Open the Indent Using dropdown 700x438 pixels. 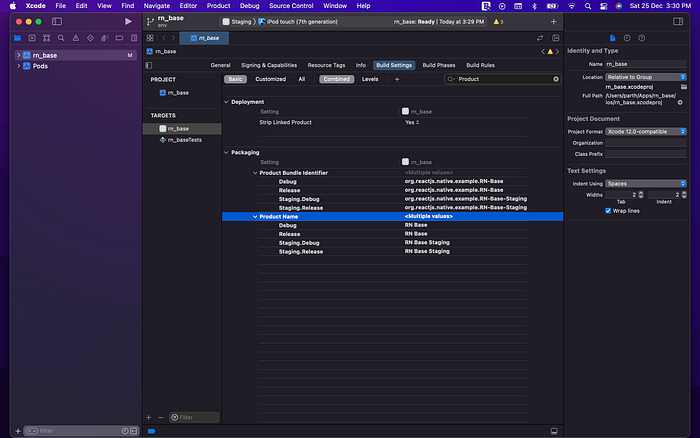point(646,184)
